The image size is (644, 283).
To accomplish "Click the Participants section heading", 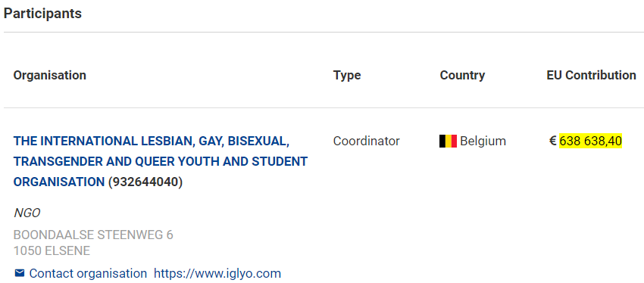I will coord(42,14).
